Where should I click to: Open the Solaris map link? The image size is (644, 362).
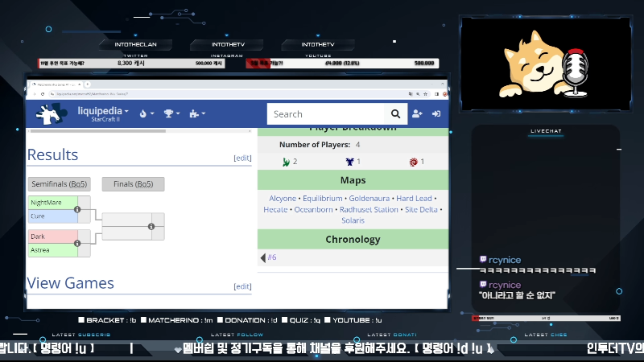click(x=353, y=220)
